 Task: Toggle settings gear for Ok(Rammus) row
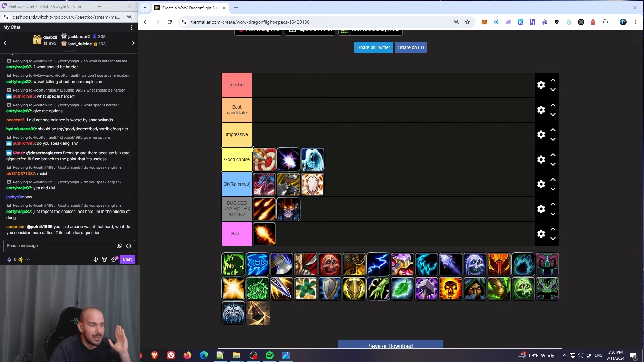point(541,184)
